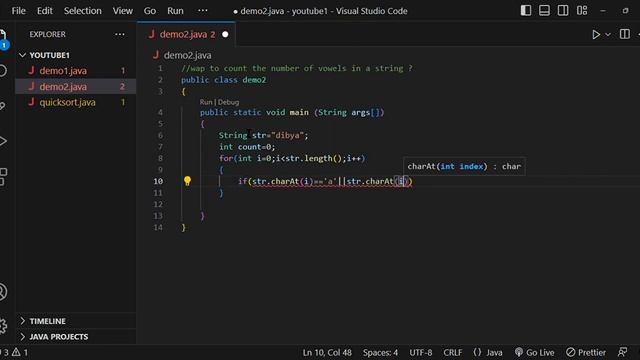The height and width of the screenshot is (360, 640).
Task: Place cursor in the line 10 if statement
Action: tap(325, 181)
